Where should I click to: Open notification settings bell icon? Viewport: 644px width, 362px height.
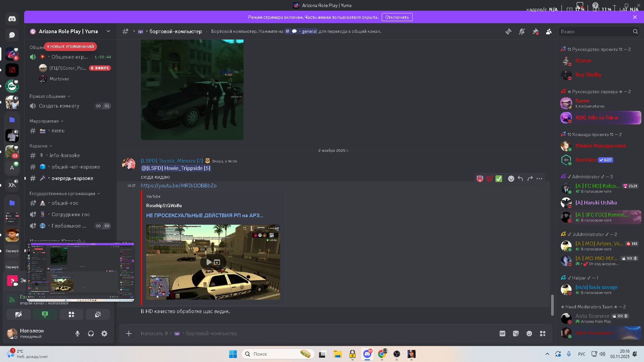pos(522,32)
